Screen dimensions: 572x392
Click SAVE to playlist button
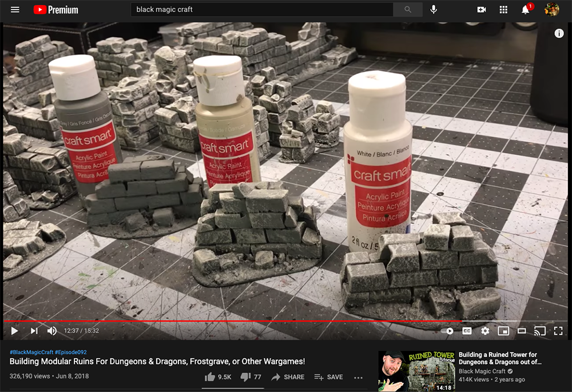coord(329,377)
